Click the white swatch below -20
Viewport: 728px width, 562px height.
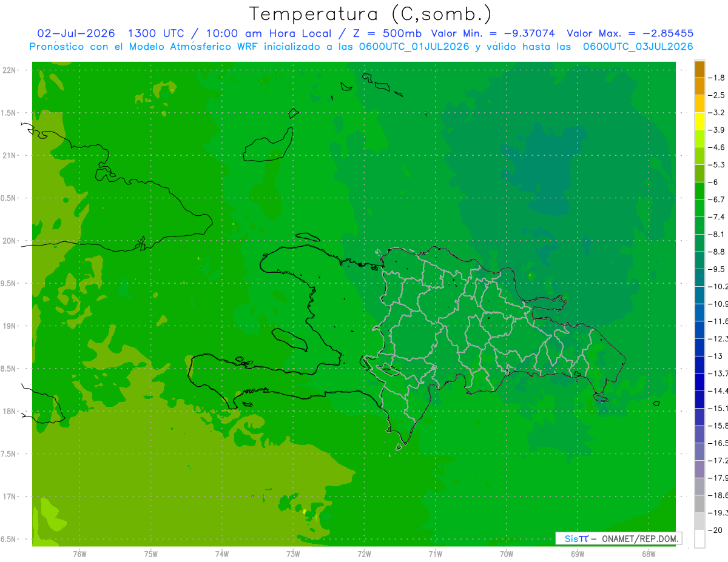pos(699,539)
